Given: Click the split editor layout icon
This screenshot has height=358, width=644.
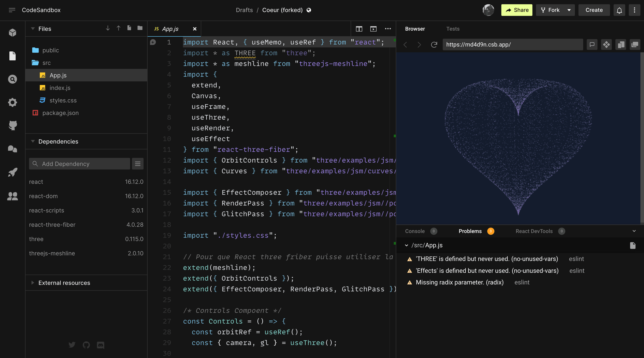Looking at the screenshot, I should (x=359, y=28).
